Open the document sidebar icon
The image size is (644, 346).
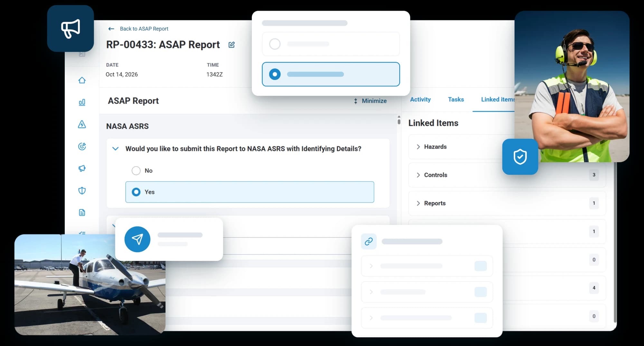82,213
